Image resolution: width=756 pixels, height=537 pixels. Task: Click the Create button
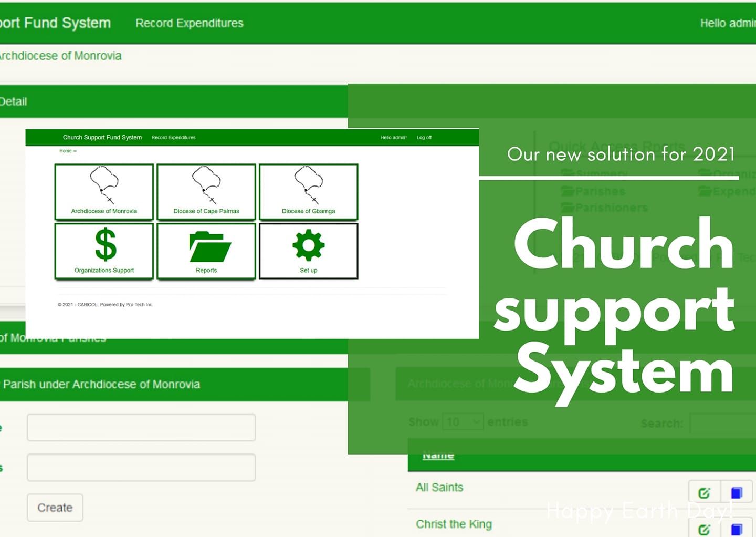(x=55, y=508)
